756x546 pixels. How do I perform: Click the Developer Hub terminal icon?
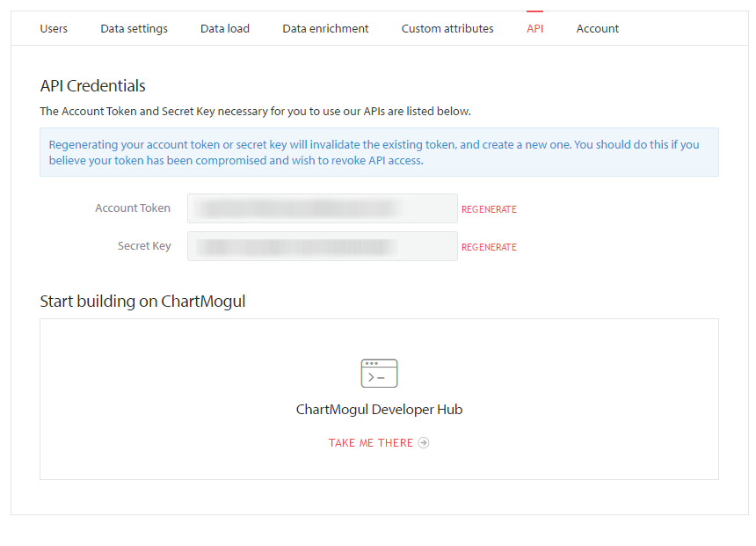coord(380,373)
